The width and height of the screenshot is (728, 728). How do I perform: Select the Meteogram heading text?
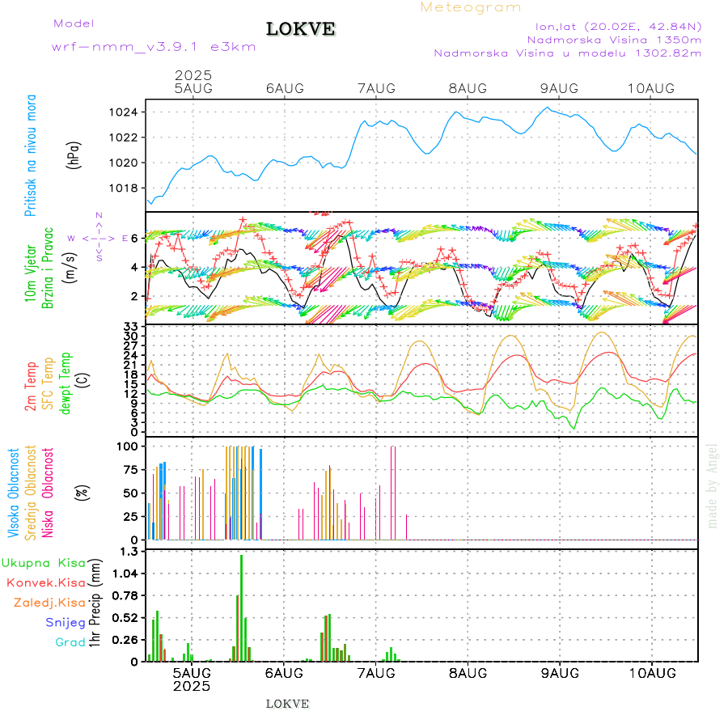pos(471,7)
